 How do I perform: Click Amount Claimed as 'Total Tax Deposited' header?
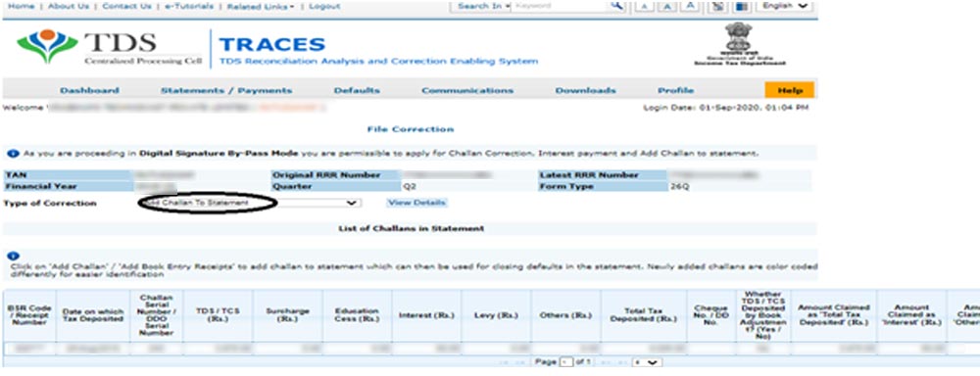[x=833, y=315]
